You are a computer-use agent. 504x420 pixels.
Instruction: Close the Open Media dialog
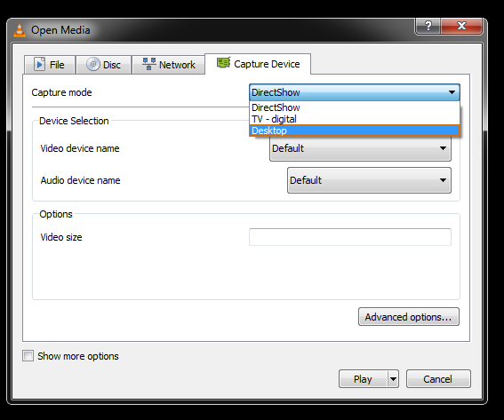pyautogui.click(x=461, y=26)
